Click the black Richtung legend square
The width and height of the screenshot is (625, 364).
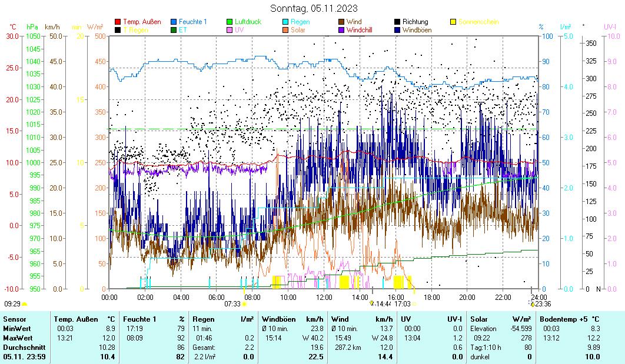click(x=398, y=22)
